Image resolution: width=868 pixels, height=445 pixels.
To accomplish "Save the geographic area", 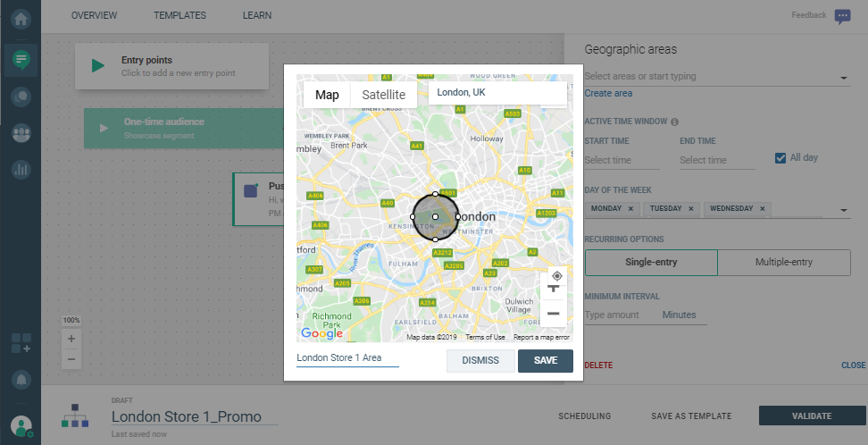I will coord(546,361).
